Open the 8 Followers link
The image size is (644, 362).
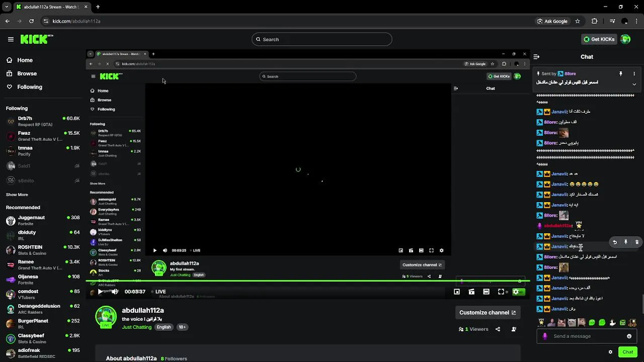coord(174,358)
